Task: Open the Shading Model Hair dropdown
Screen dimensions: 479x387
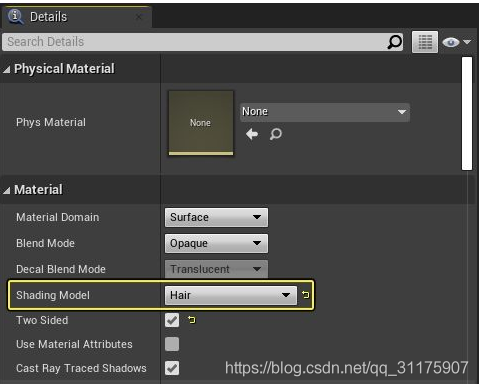Action: pyautogui.click(x=231, y=295)
